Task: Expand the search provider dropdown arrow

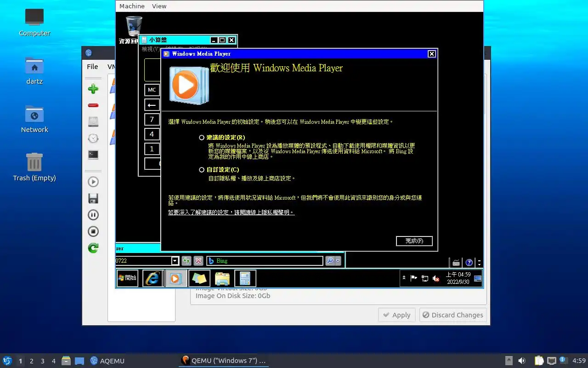Action: coord(338,261)
